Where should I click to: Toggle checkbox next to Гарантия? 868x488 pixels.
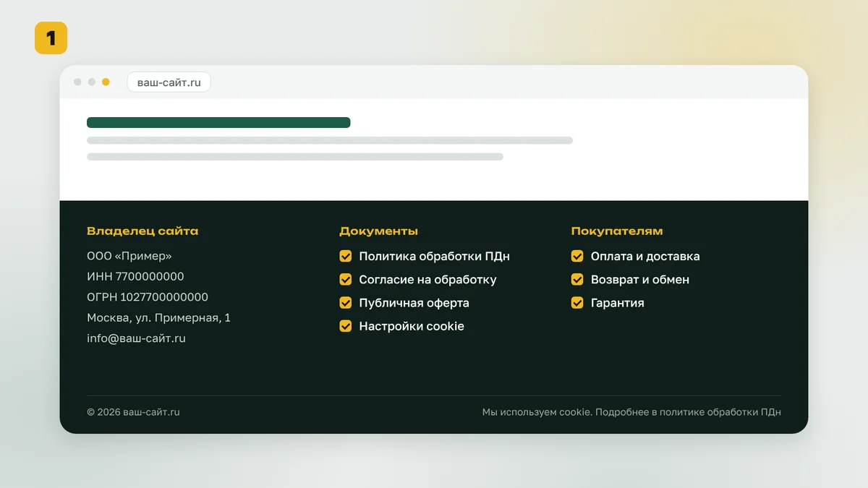tap(577, 303)
